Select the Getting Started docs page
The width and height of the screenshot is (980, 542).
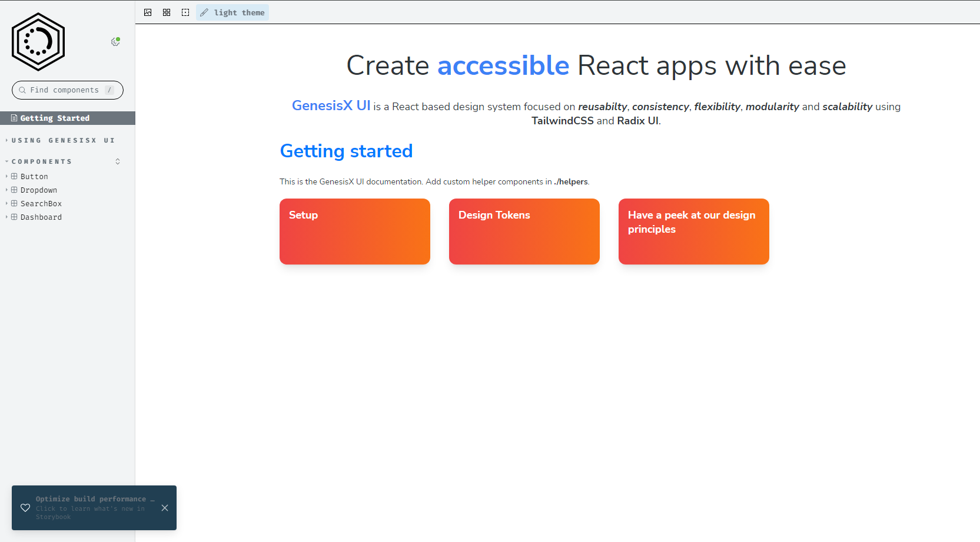coord(68,118)
